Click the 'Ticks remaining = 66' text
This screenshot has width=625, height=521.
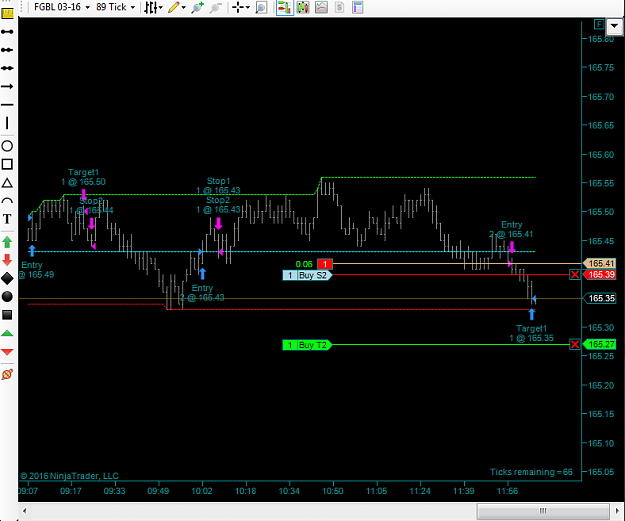point(531,472)
